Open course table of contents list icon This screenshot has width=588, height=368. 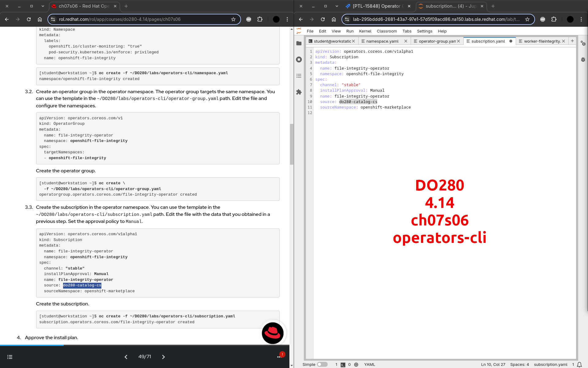point(10,357)
